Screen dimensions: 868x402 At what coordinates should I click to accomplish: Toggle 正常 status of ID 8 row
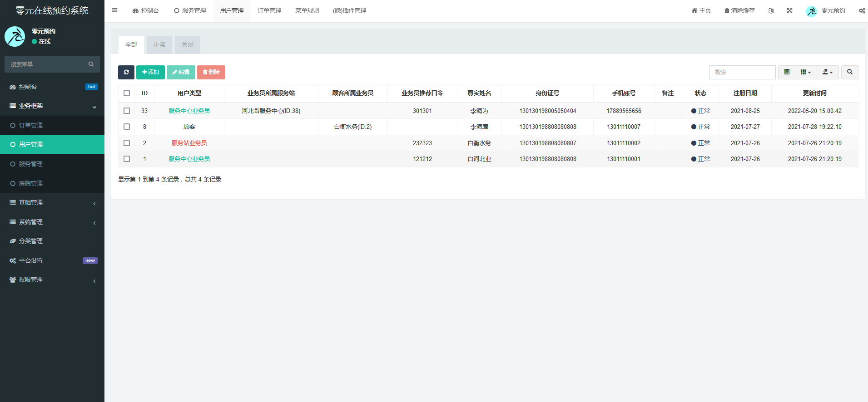pyautogui.click(x=700, y=127)
